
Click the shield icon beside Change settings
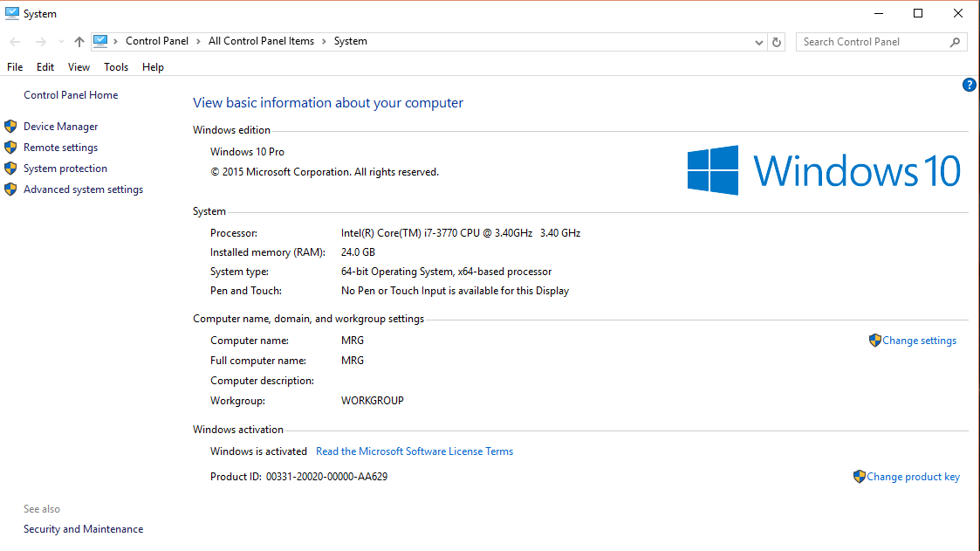(875, 341)
